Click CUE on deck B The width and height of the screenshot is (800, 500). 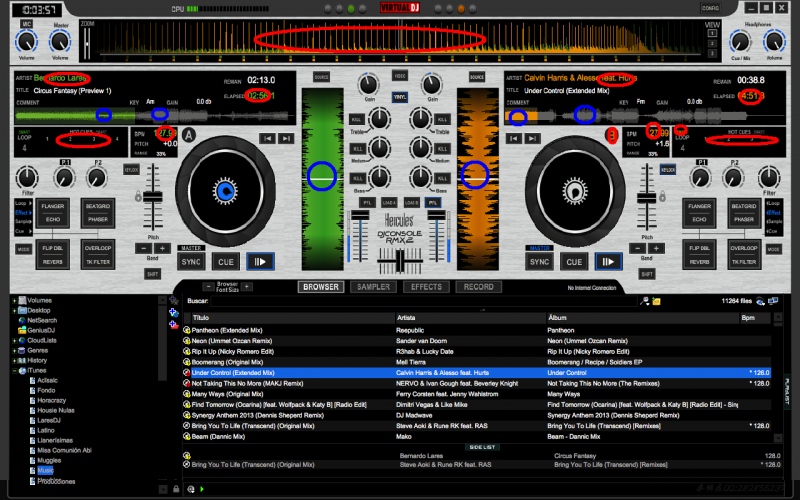(x=574, y=262)
